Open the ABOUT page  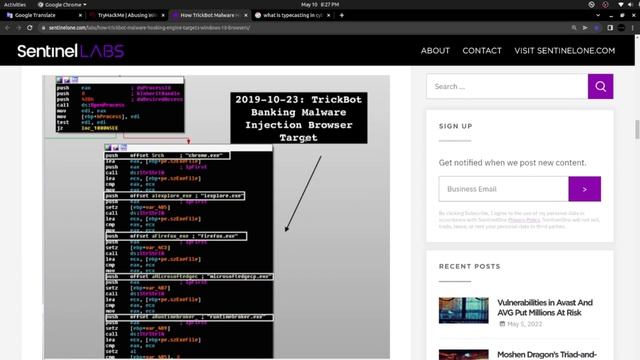pyautogui.click(x=435, y=51)
